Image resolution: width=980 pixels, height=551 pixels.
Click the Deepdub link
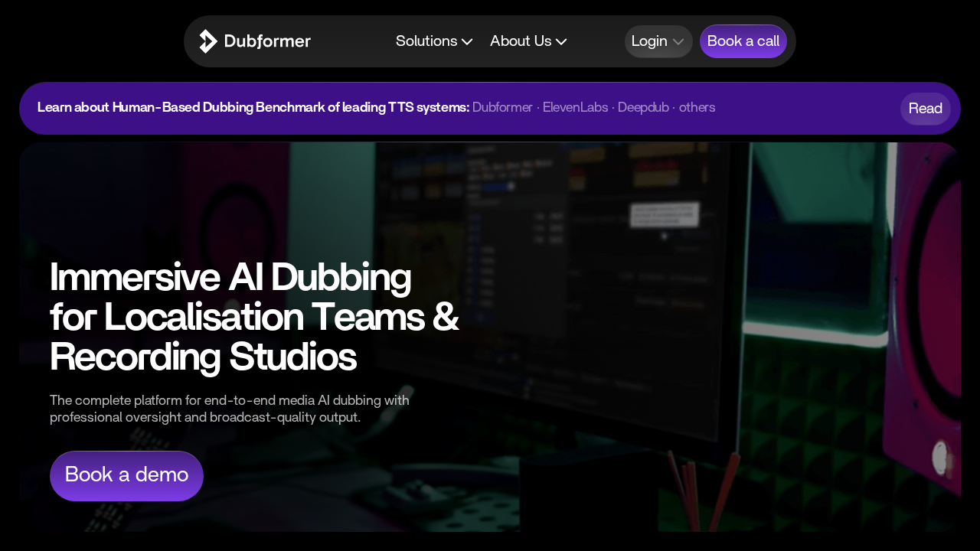tap(642, 107)
